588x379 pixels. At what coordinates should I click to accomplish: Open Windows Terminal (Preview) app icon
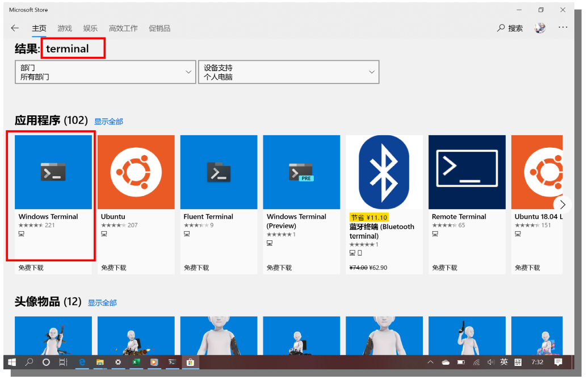pos(301,172)
